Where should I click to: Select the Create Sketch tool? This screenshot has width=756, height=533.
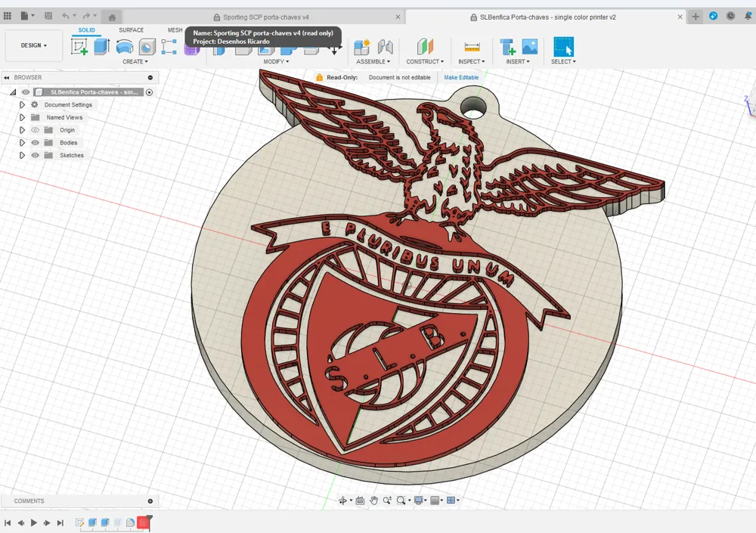tap(80, 47)
